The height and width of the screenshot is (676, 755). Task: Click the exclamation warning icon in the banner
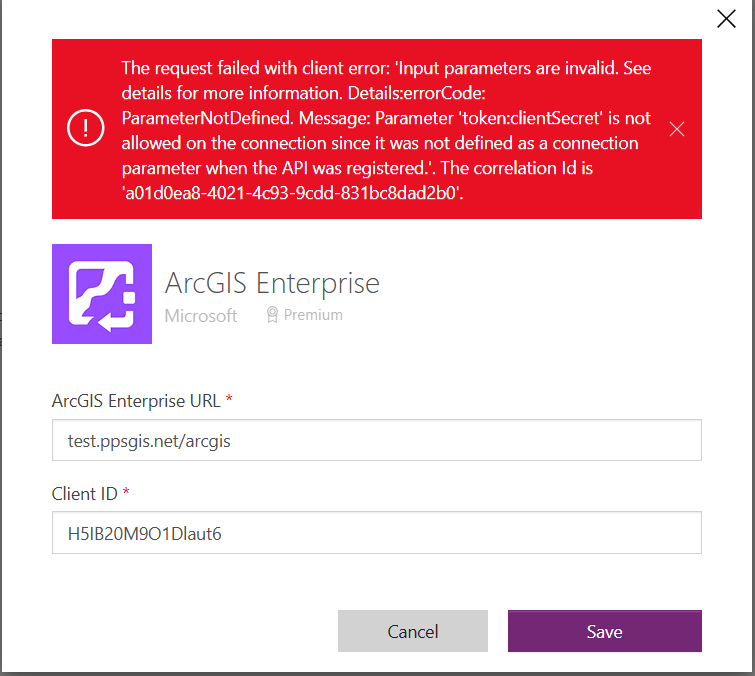click(x=86, y=128)
